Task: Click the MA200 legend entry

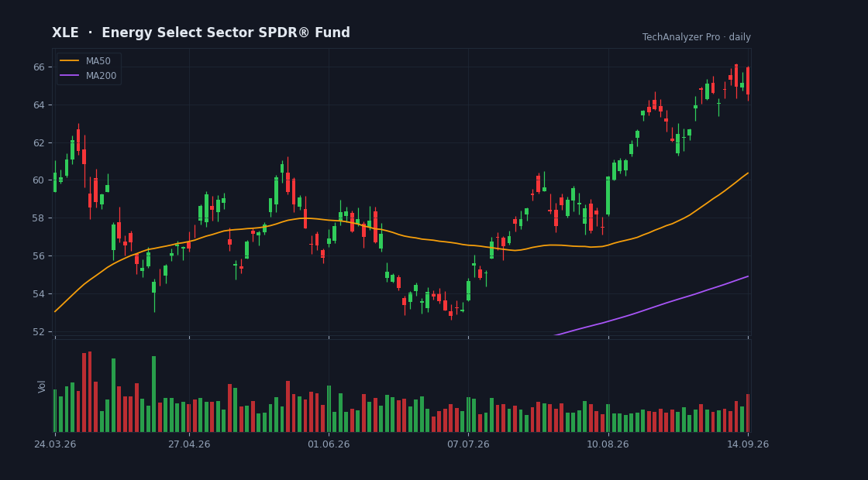Action: 88,76
